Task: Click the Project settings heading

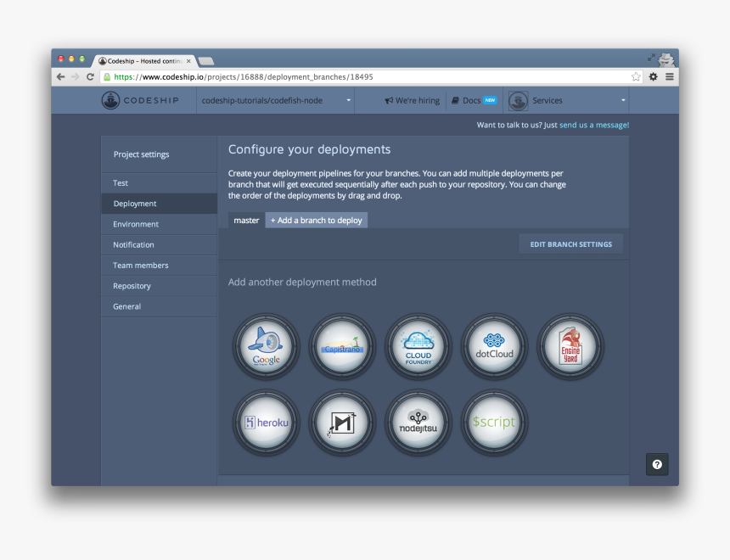Action: (x=141, y=154)
